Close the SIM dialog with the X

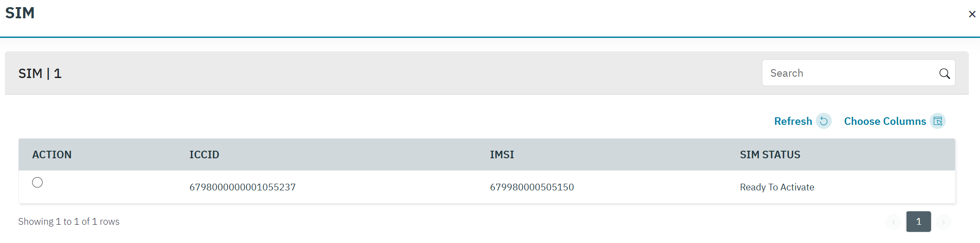972,14
